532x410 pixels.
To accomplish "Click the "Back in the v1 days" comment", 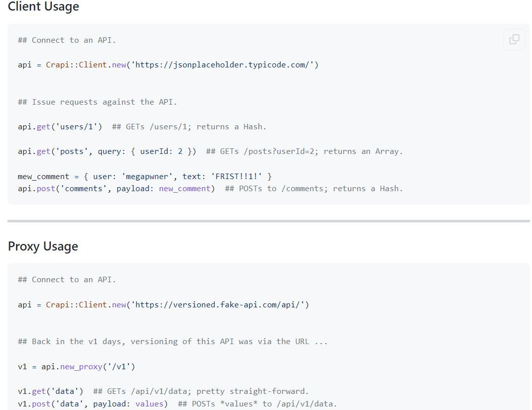I will [x=172, y=342].
